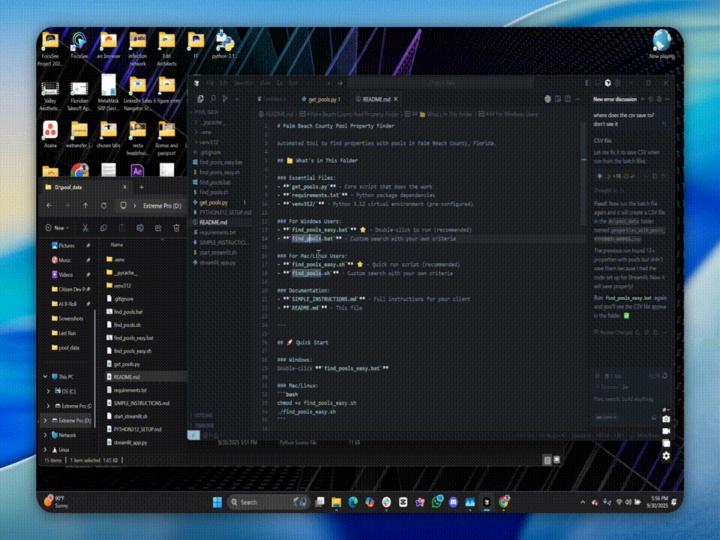This screenshot has height=540, width=720.
Task: Show hidden system tray icons
Action: [x=582, y=502]
